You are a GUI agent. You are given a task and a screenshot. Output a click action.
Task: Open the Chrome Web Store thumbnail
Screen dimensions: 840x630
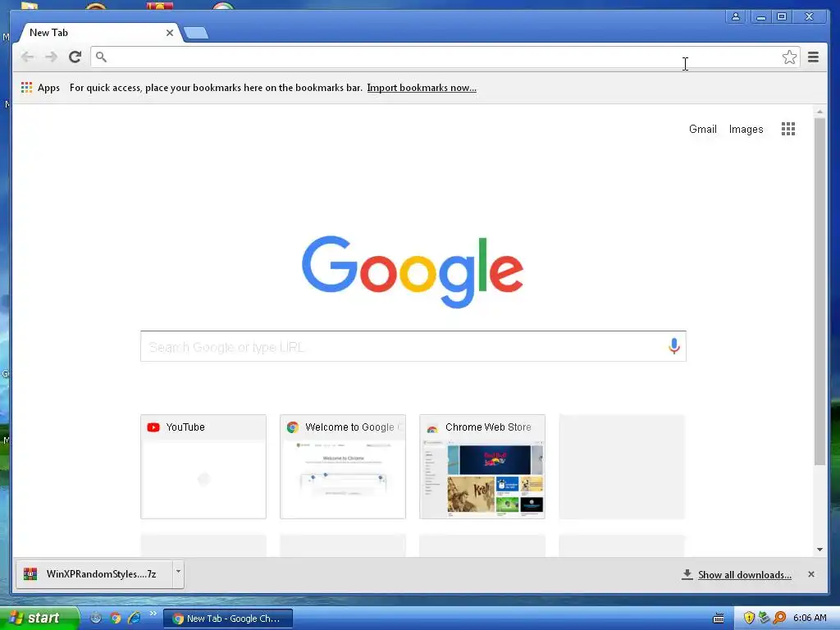(482, 467)
